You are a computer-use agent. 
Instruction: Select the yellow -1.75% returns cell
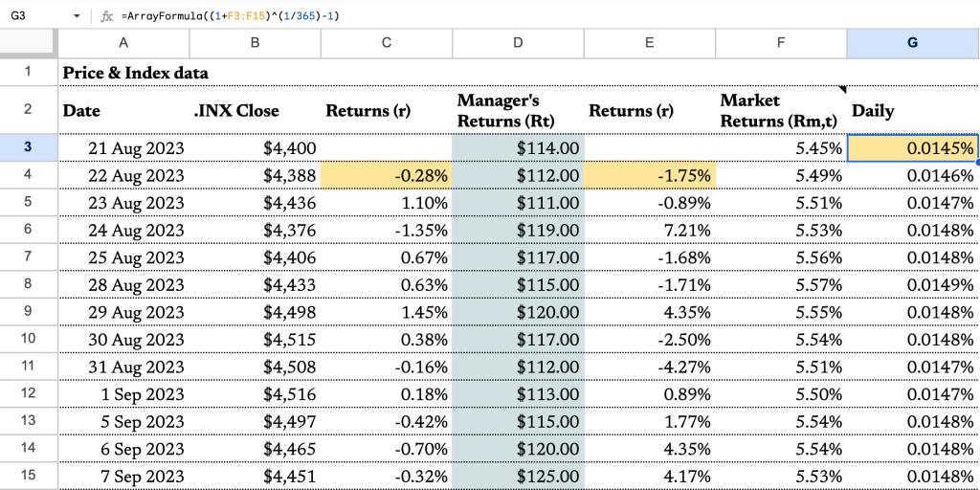(x=649, y=176)
